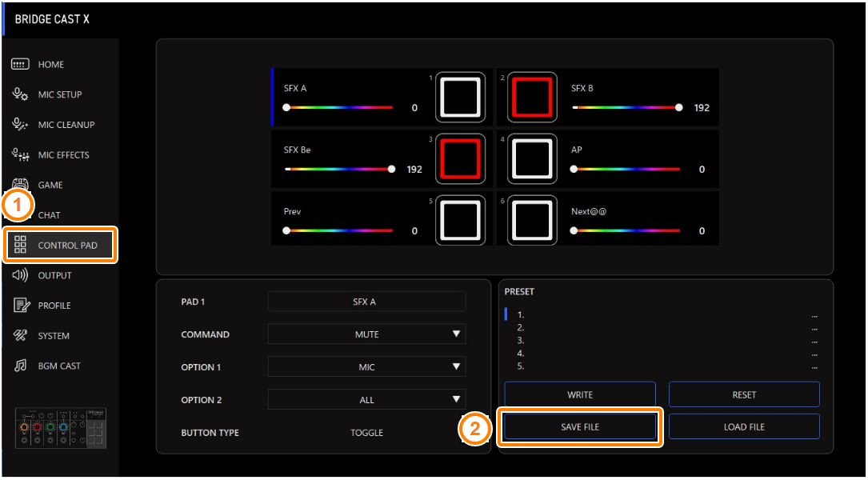868x480 pixels.
Task: Select pad 4 square for AP
Action: pos(532,159)
